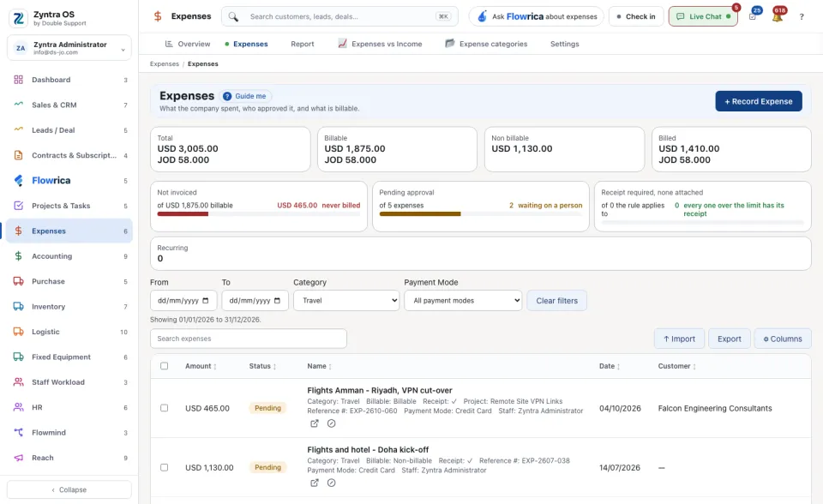Open external link icon for Flights Amman - Riyadh
This screenshot has height=504, width=823.
point(314,423)
